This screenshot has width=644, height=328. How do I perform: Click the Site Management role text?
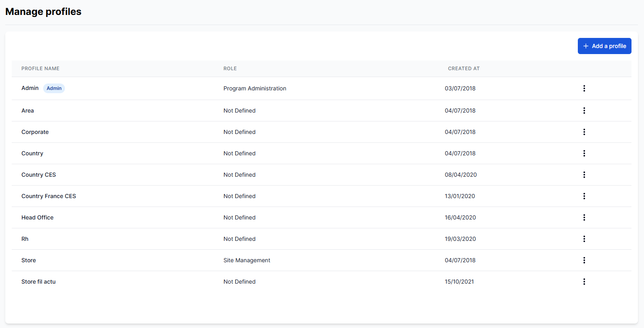click(x=247, y=260)
